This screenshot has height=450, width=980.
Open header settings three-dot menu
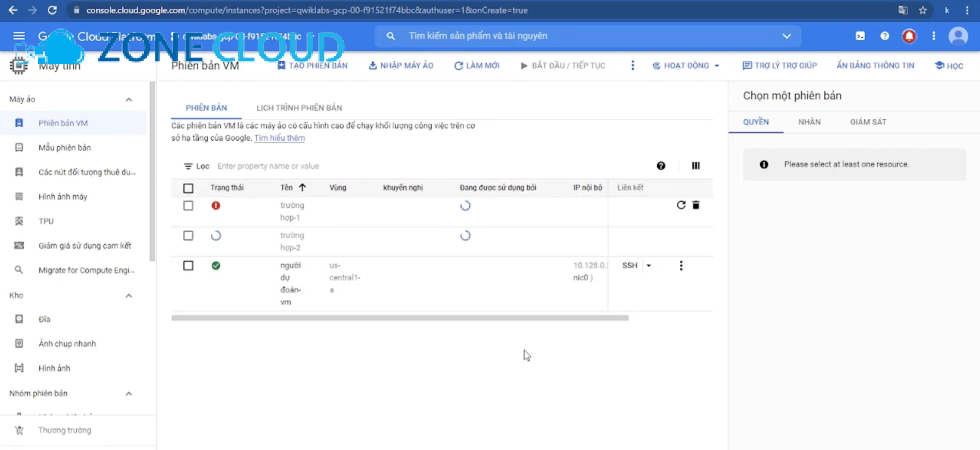pos(934,36)
